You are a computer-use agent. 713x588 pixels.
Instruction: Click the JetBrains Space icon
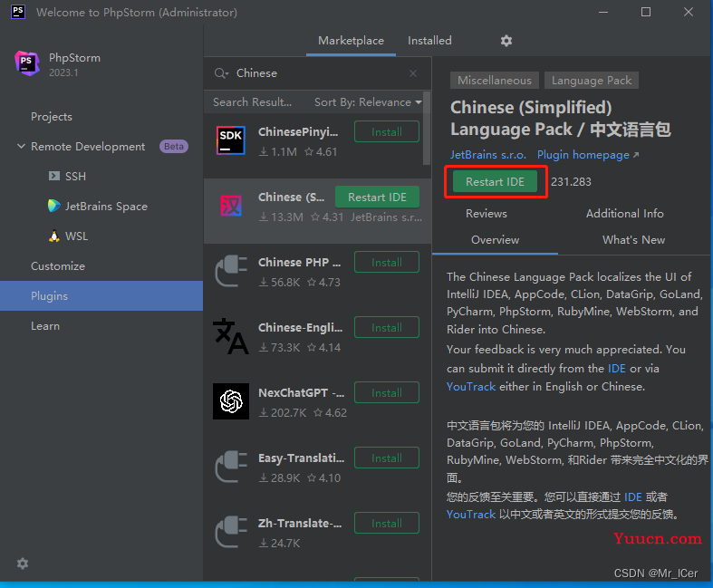coord(54,206)
